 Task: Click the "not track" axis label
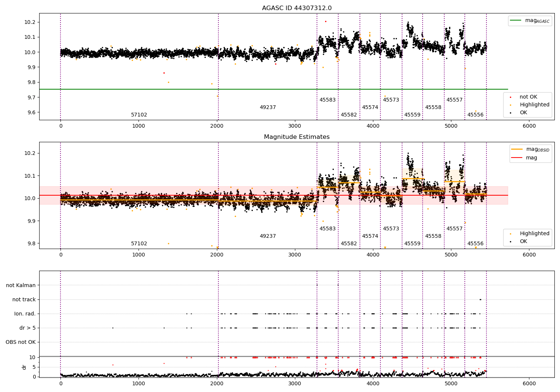pos(24,299)
